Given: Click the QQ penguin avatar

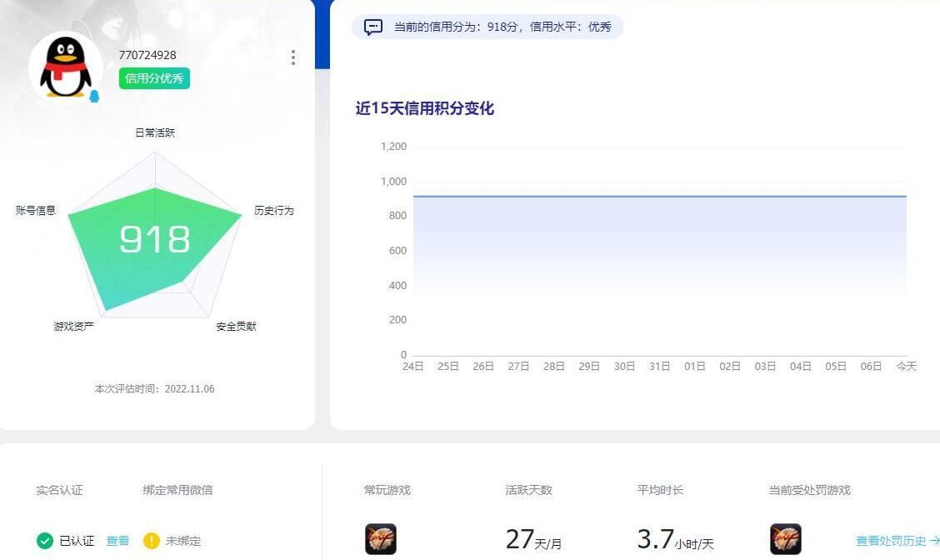Looking at the screenshot, I should coord(66,67).
